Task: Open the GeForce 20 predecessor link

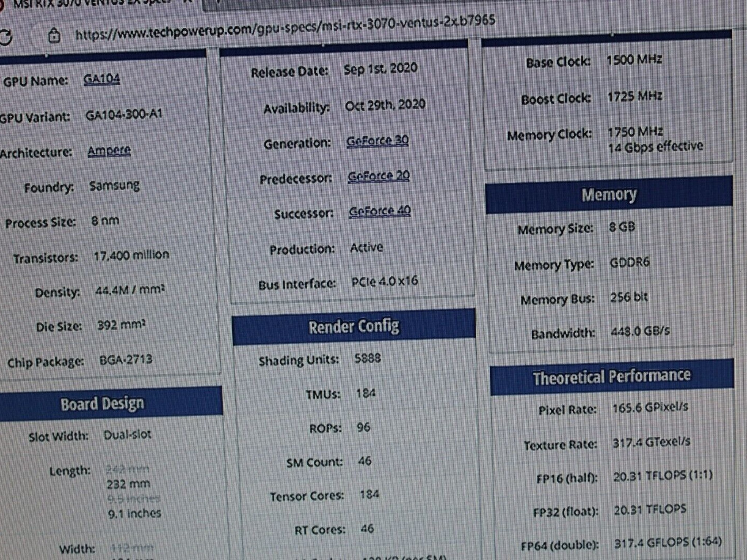Action: [379, 176]
